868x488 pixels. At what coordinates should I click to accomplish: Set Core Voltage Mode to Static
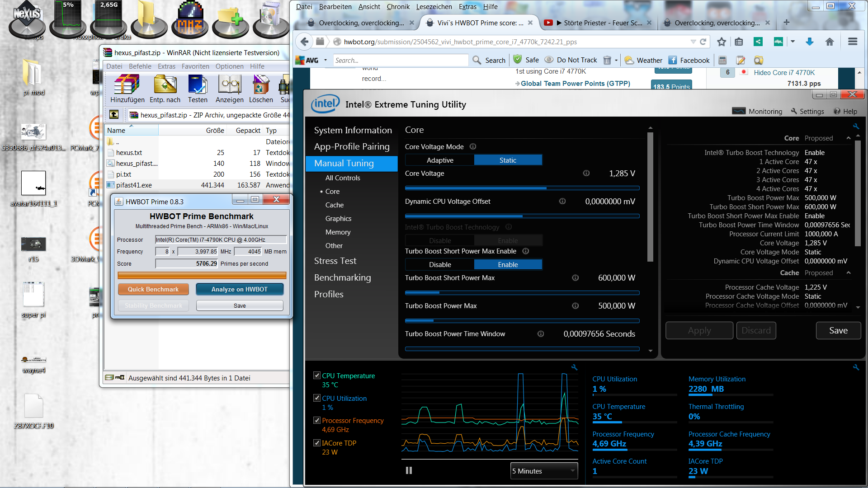(x=508, y=160)
